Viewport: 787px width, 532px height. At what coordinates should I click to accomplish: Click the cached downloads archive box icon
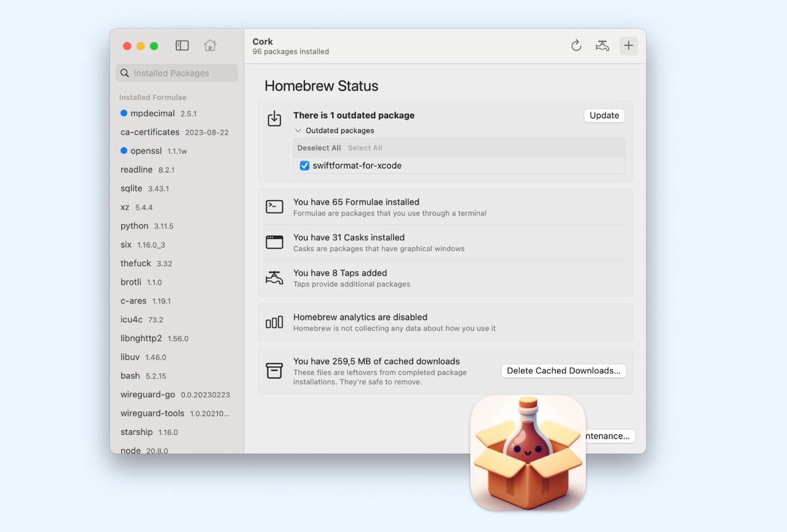(x=274, y=370)
